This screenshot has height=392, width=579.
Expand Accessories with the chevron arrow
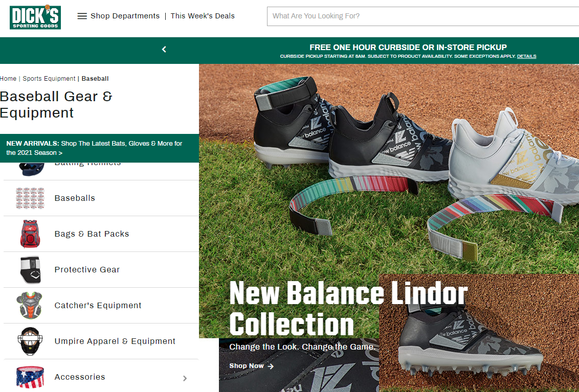(185, 378)
